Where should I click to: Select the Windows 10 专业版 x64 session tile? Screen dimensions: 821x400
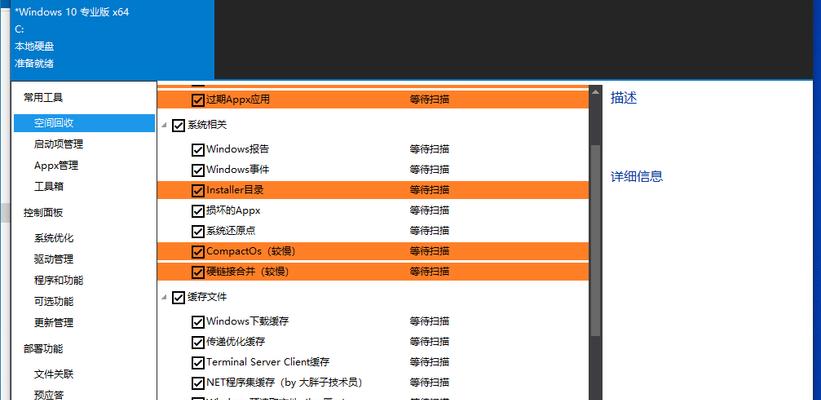click(x=112, y=39)
